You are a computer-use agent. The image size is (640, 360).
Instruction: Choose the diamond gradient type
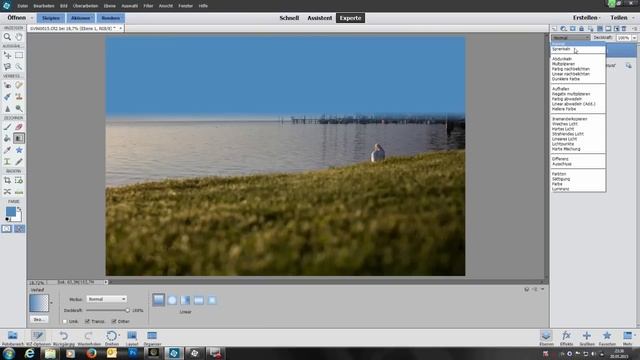coord(212,300)
